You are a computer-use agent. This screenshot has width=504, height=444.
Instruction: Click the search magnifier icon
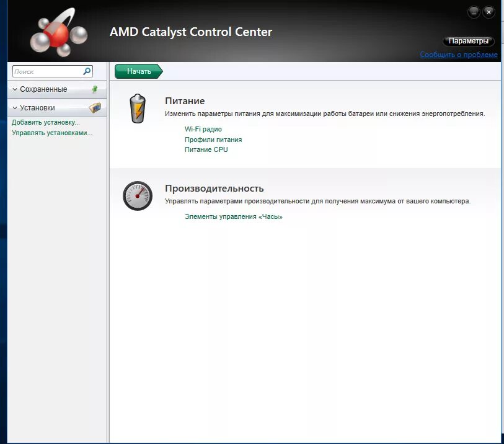click(87, 71)
